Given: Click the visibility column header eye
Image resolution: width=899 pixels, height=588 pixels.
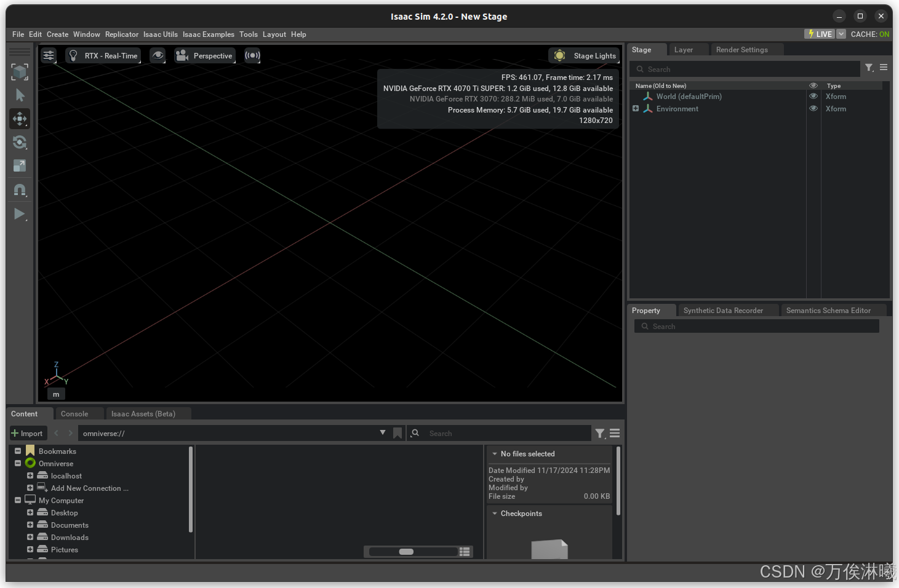Looking at the screenshot, I should click(x=813, y=85).
